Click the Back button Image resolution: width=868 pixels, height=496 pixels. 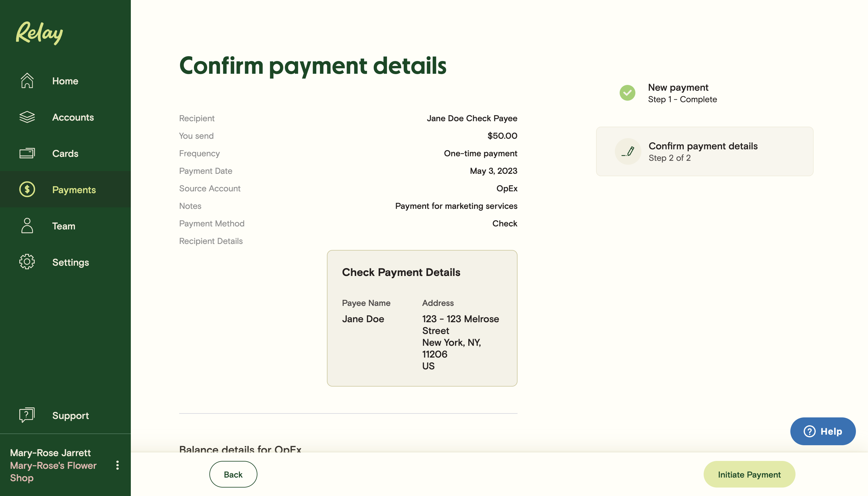(x=233, y=474)
